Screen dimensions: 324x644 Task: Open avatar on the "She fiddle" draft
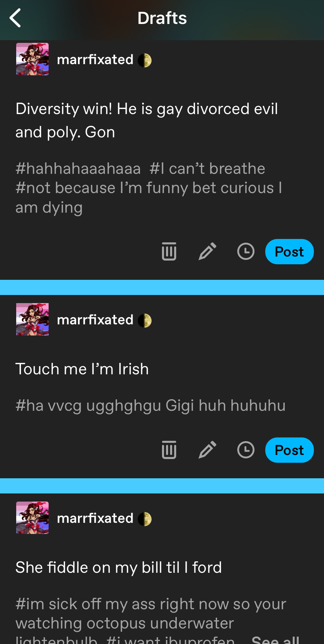point(32,518)
